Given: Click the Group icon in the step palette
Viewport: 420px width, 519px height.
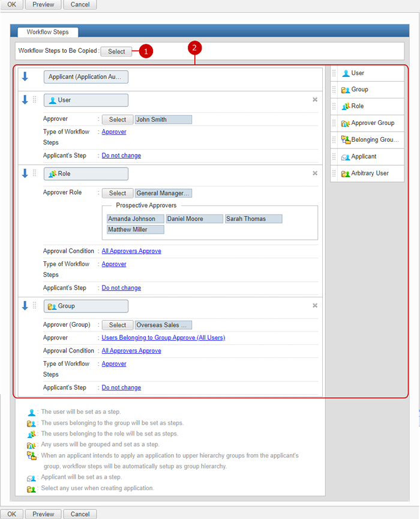Looking at the screenshot, I should [345, 90].
